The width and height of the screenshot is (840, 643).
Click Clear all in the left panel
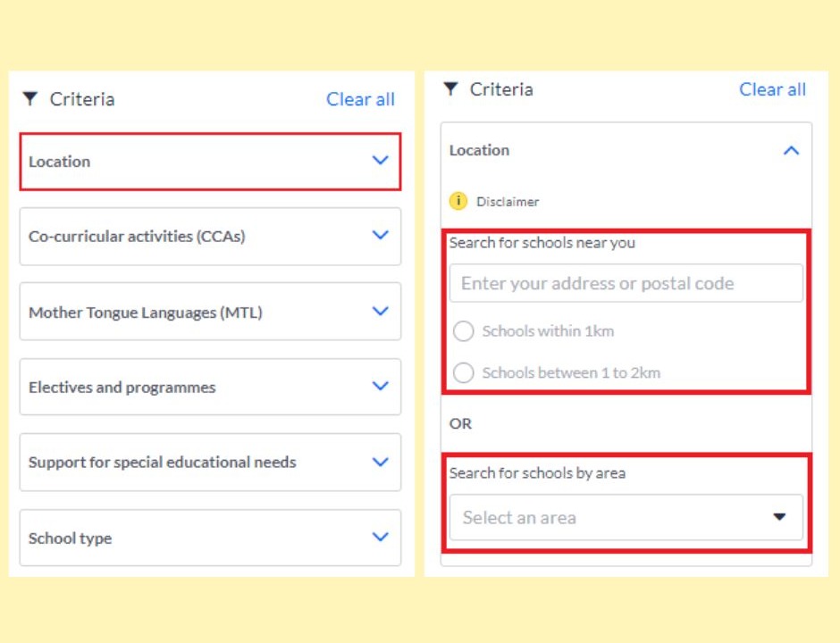[x=360, y=99]
